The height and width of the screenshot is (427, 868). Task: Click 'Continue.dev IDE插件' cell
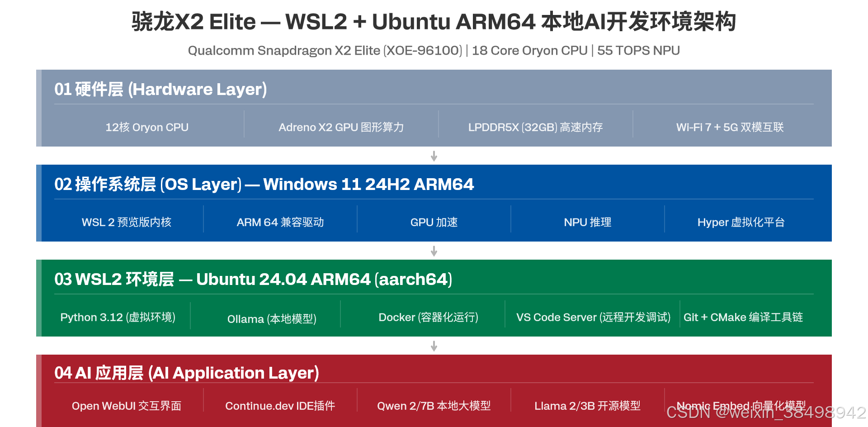(x=280, y=406)
